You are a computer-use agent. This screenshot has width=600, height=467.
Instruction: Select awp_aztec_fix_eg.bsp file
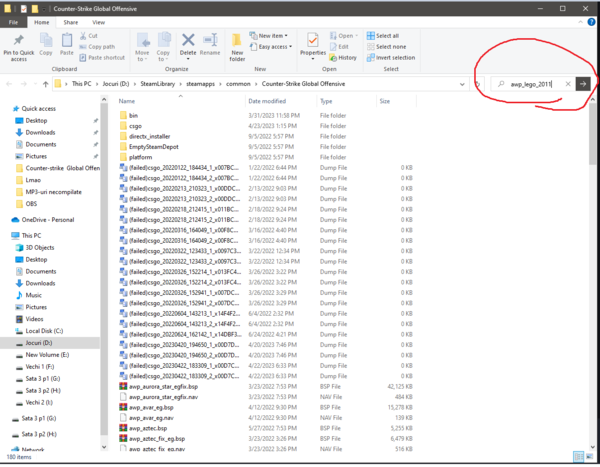[x=157, y=439]
